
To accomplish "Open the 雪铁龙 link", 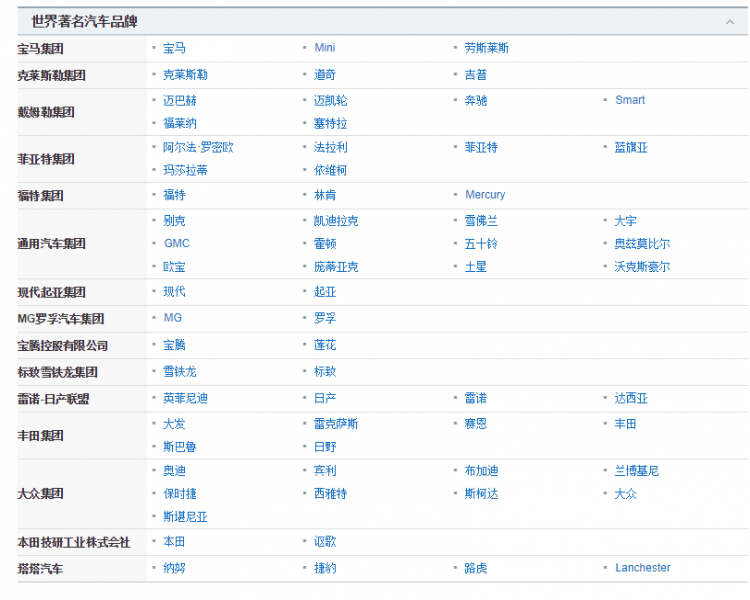I will pos(180,372).
